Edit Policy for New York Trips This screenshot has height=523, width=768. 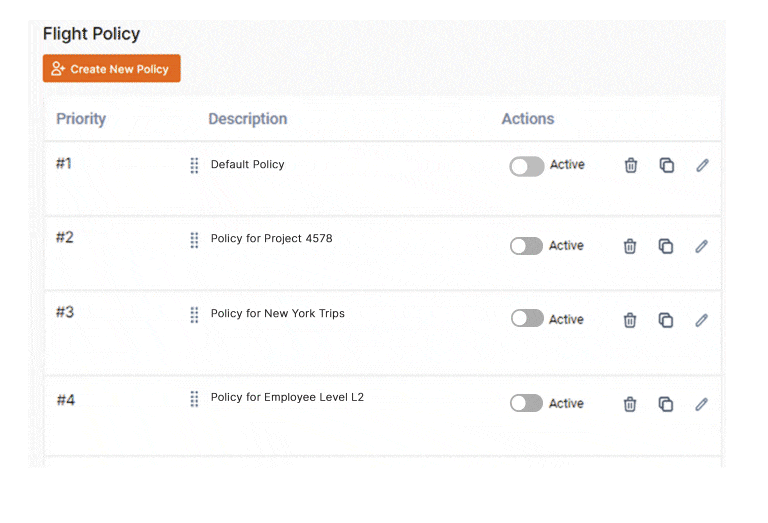(x=701, y=320)
